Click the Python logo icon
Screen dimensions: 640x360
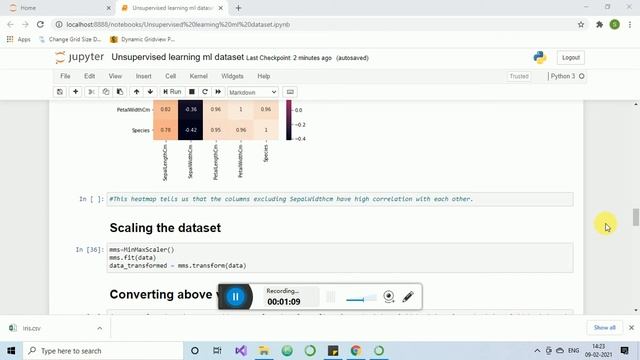[540, 58]
